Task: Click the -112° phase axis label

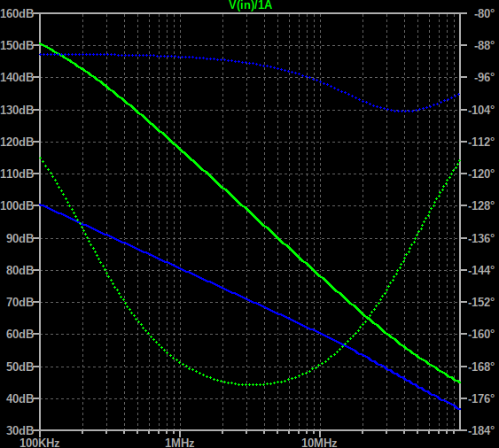Action: pyautogui.click(x=481, y=142)
